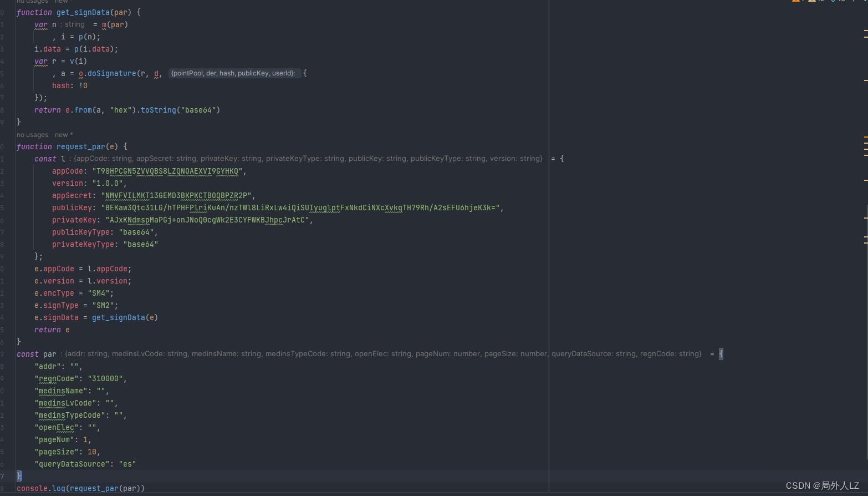This screenshot has height=496, width=868.
Task: Click the request_par name in its function declaration
Action: tap(81, 146)
